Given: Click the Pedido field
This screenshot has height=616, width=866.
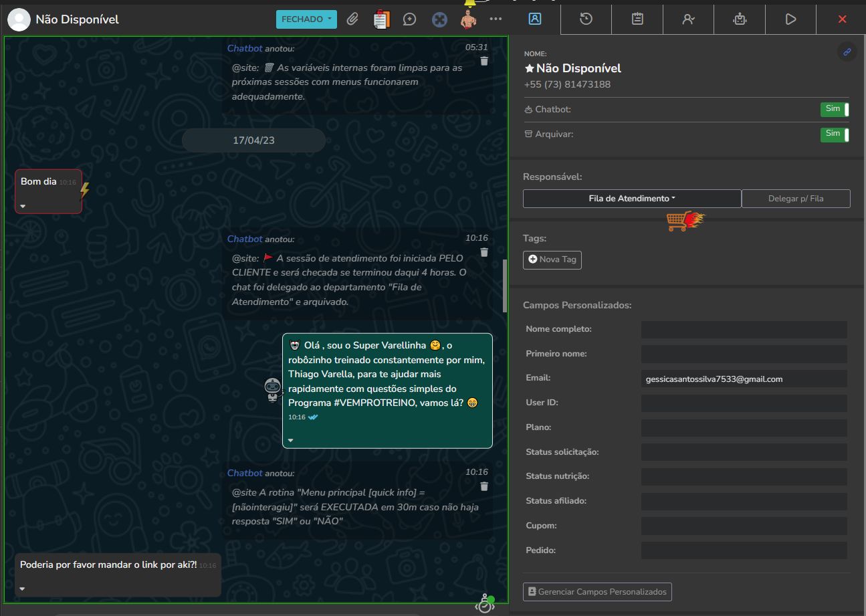Looking at the screenshot, I should pyautogui.click(x=744, y=550).
